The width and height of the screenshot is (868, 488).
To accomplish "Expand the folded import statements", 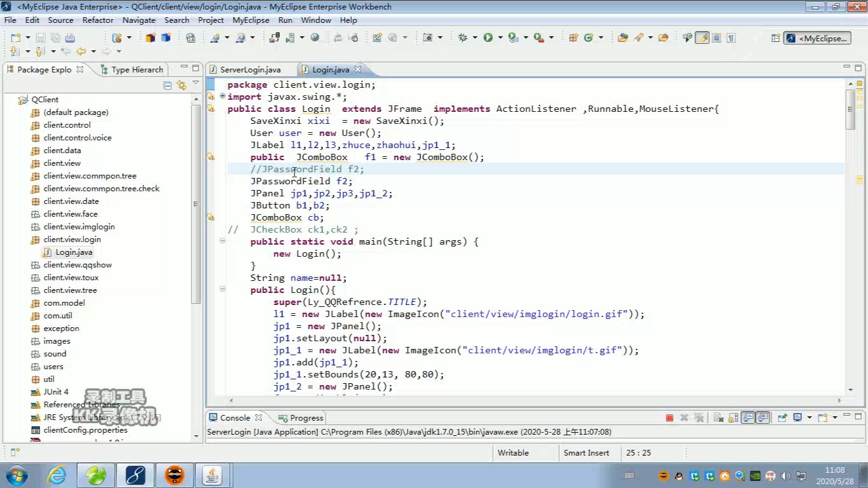I will click(x=223, y=97).
